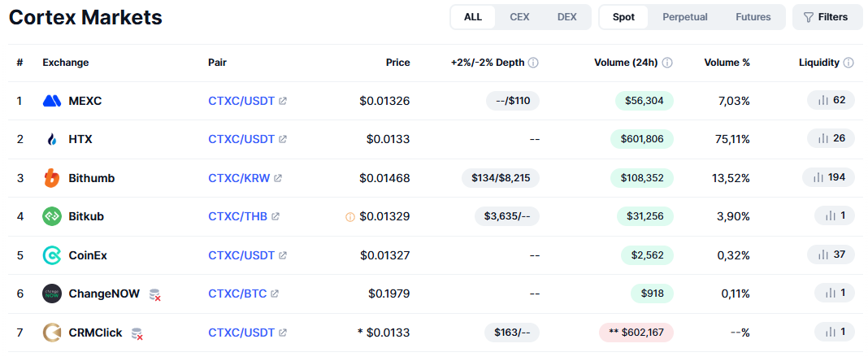Click the $134/$8,215 depth value

click(x=501, y=178)
